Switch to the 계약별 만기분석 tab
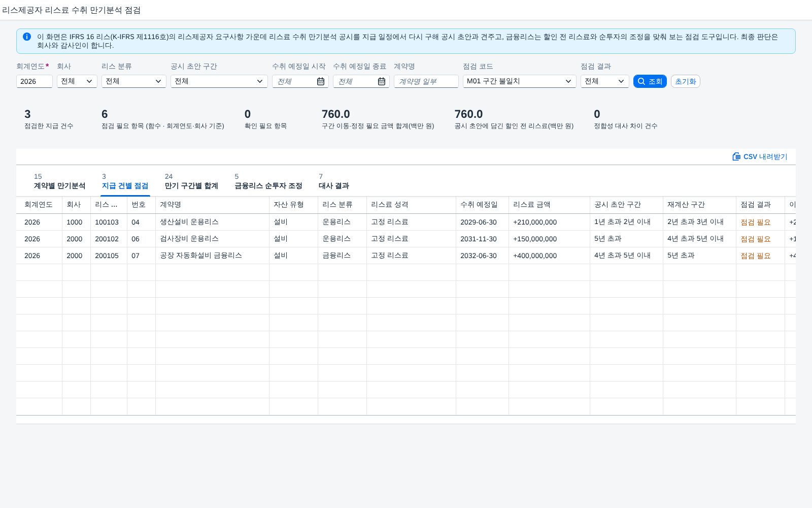812x508 pixels. click(x=59, y=181)
